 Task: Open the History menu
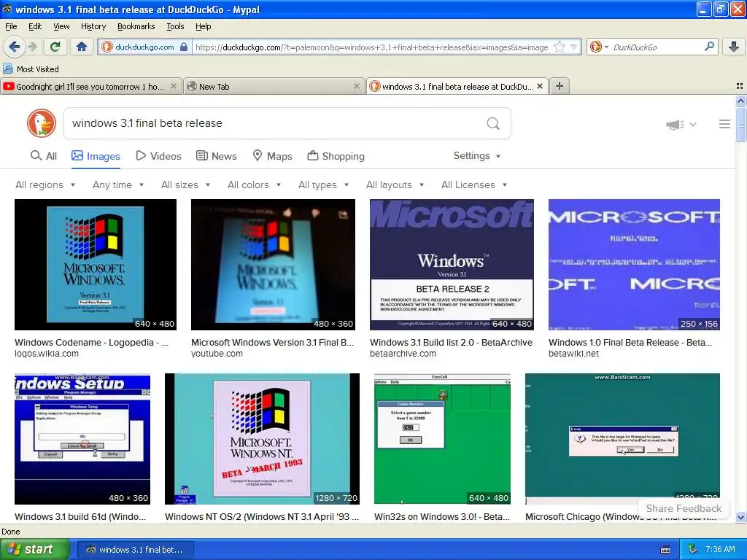click(93, 26)
